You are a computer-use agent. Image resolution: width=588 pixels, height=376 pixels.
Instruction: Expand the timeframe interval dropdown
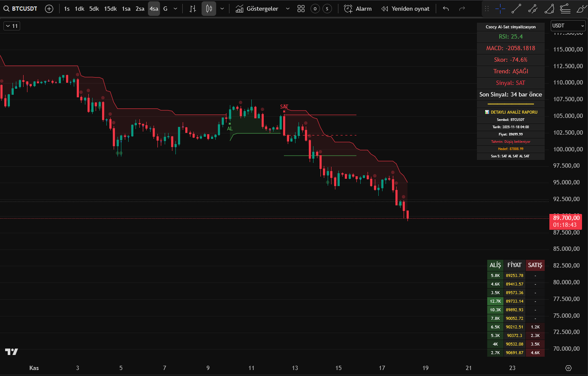(x=176, y=9)
